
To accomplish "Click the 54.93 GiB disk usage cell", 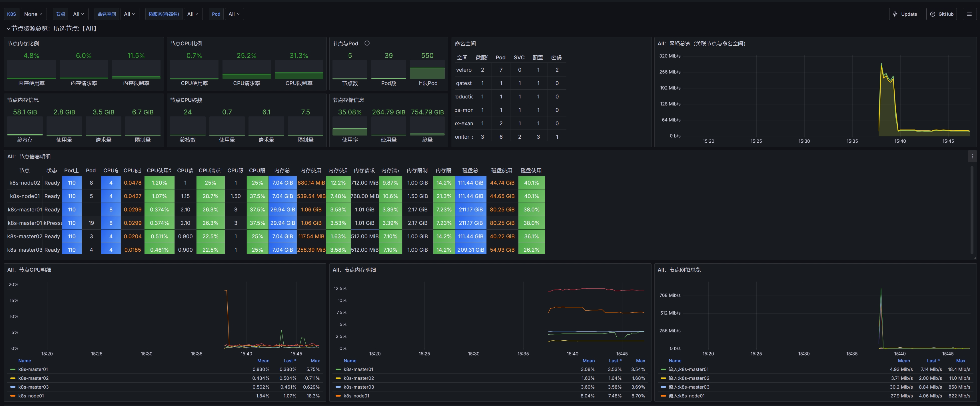I will [502, 250].
